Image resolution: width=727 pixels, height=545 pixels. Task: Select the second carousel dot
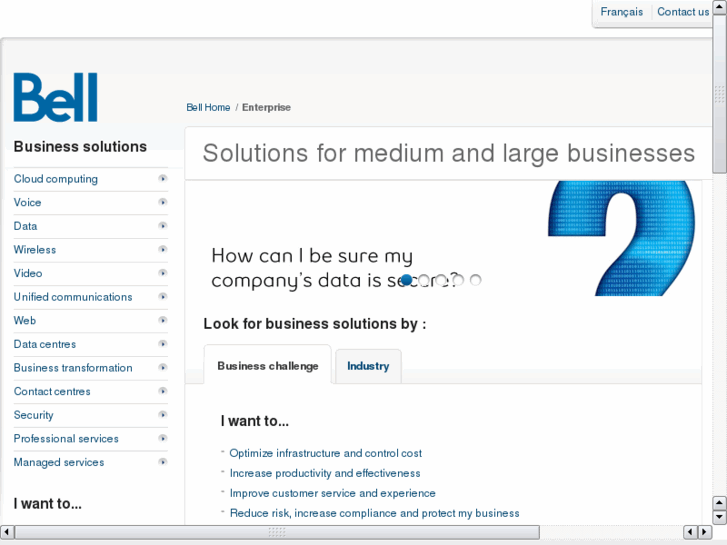(423, 280)
